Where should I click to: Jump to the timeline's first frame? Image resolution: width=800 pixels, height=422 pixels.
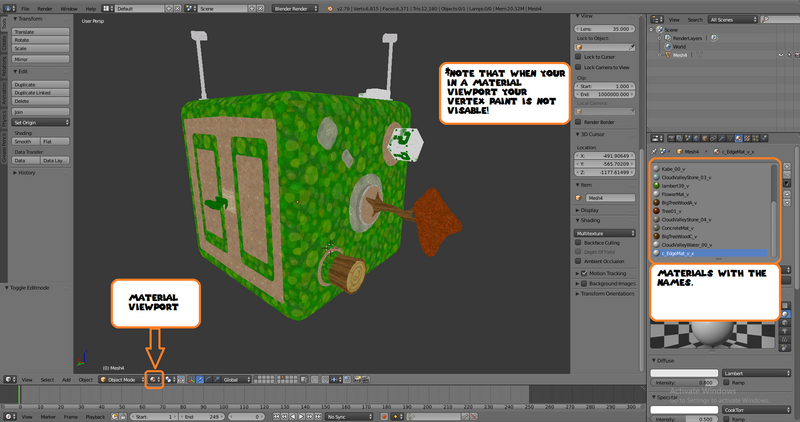click(x=276, y=417)
